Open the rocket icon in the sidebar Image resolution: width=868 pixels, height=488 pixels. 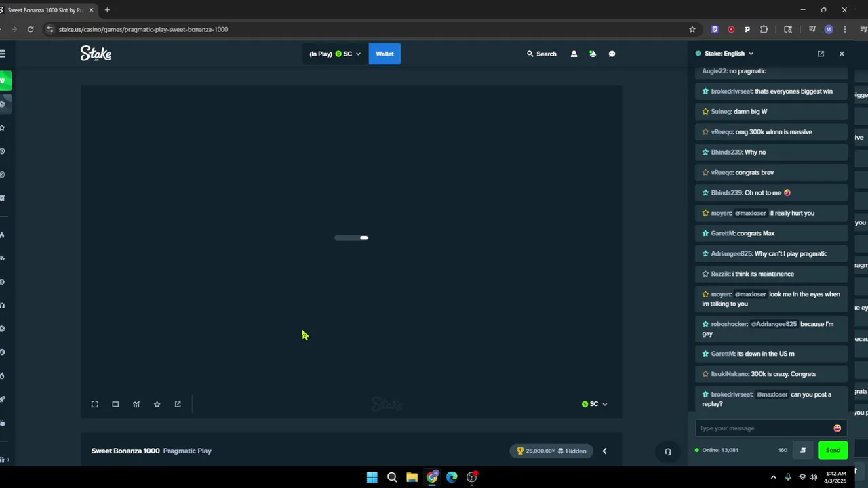(3, 399)
